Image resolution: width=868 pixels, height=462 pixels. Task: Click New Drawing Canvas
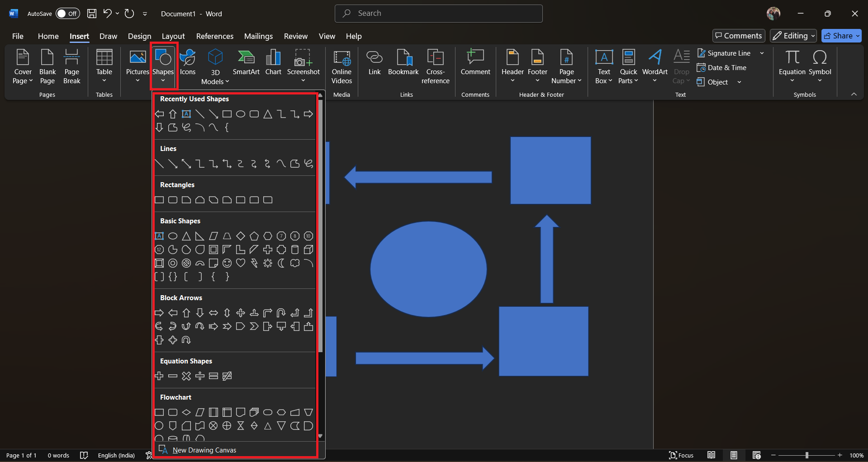(x=204, y=450)
